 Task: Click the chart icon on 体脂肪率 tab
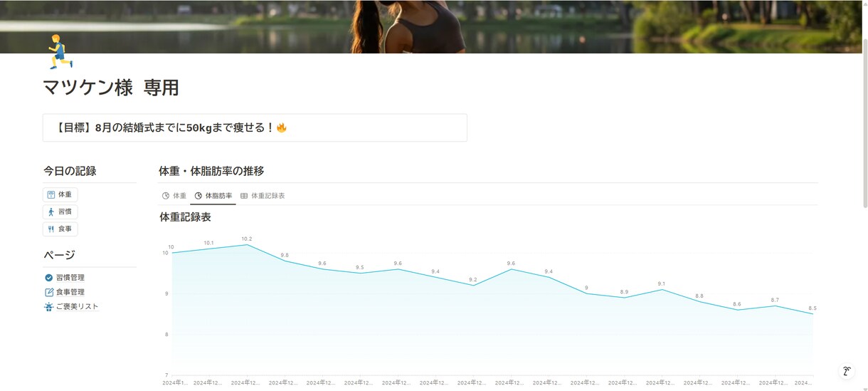click(199, 196)
